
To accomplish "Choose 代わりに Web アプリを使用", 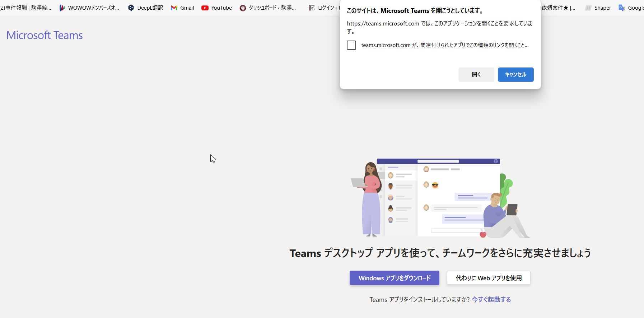I will 488,278.
